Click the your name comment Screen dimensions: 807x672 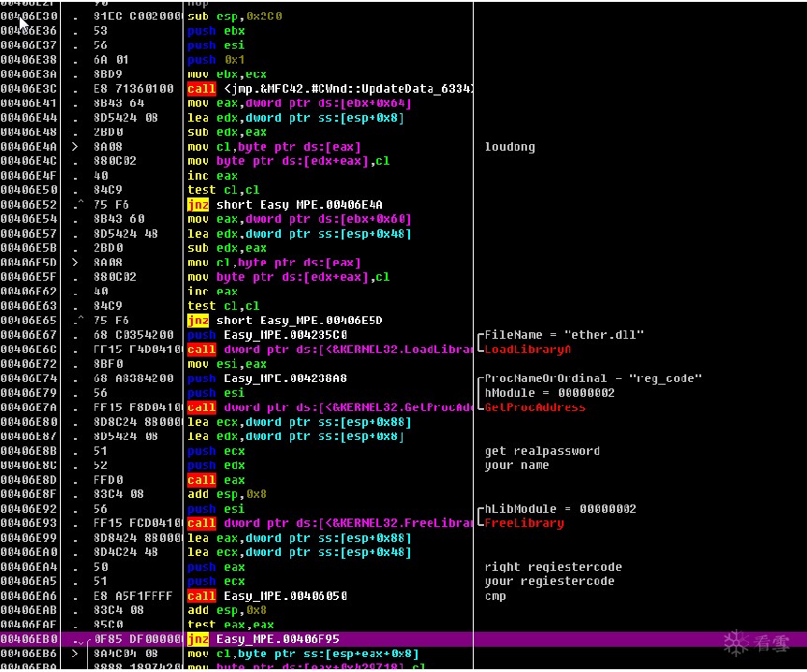pyautogui.click(x=517, y=465)
